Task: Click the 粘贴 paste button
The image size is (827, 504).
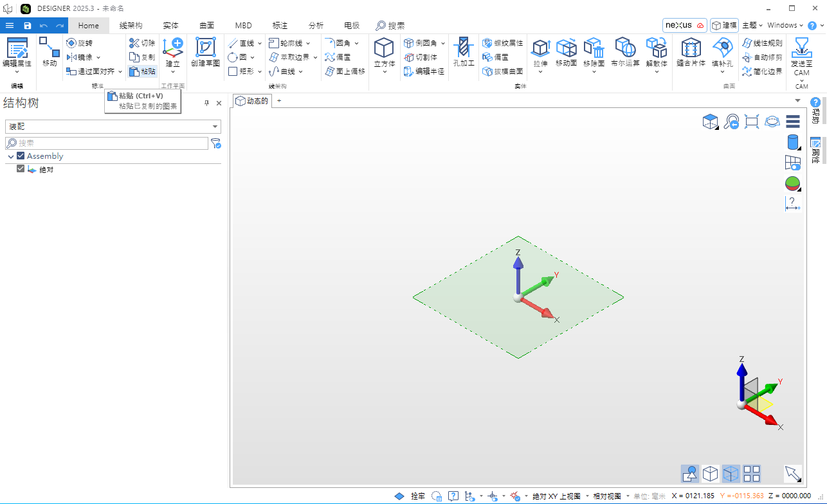Action: pyautogui.click(x=142, y=71)
